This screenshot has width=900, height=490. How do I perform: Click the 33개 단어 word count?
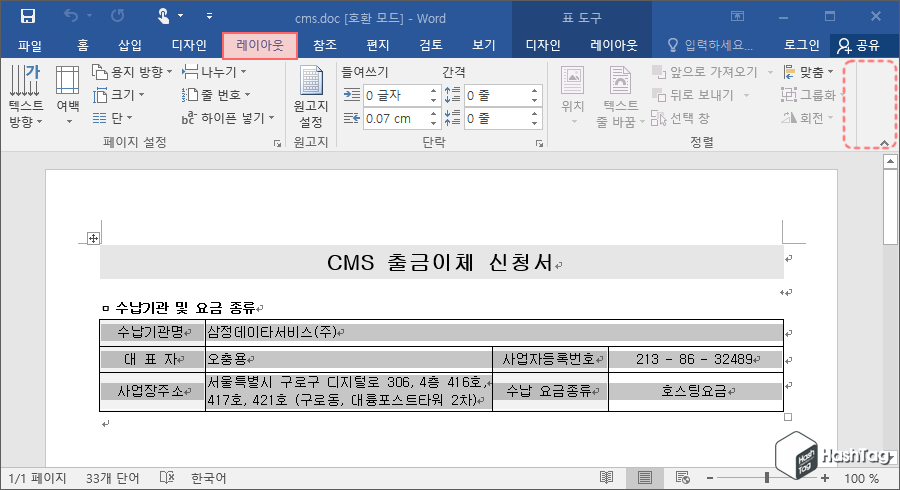(112, 478)
